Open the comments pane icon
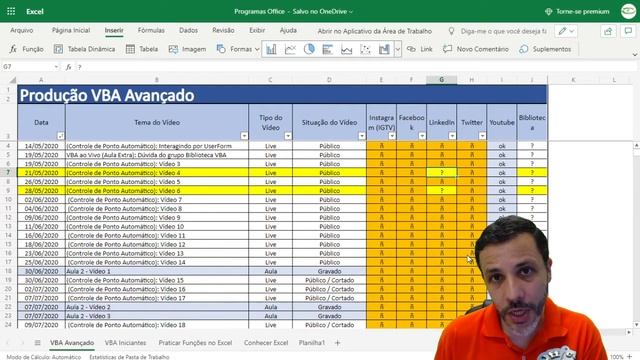The image size is (640, 360). (629, 31)
